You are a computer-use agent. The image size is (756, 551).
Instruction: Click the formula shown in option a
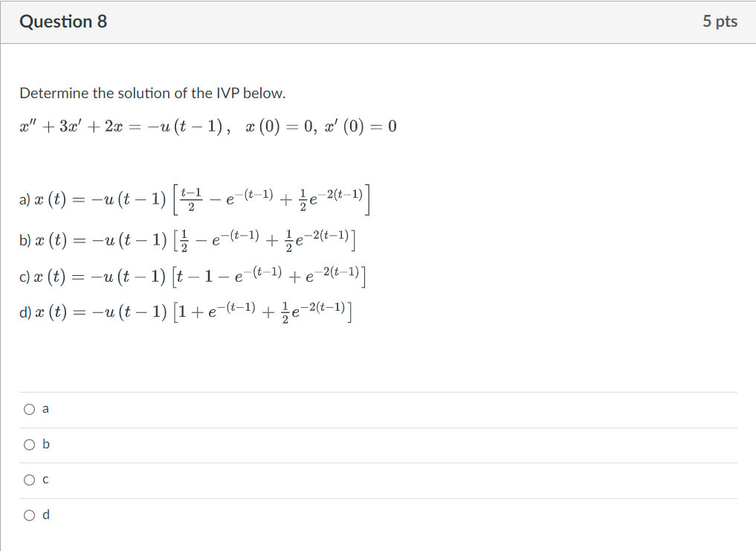pos(193,198)
